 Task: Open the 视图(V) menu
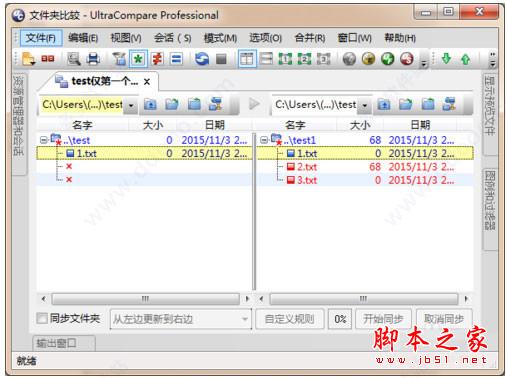pyautogui.click(x=126, y=38)
